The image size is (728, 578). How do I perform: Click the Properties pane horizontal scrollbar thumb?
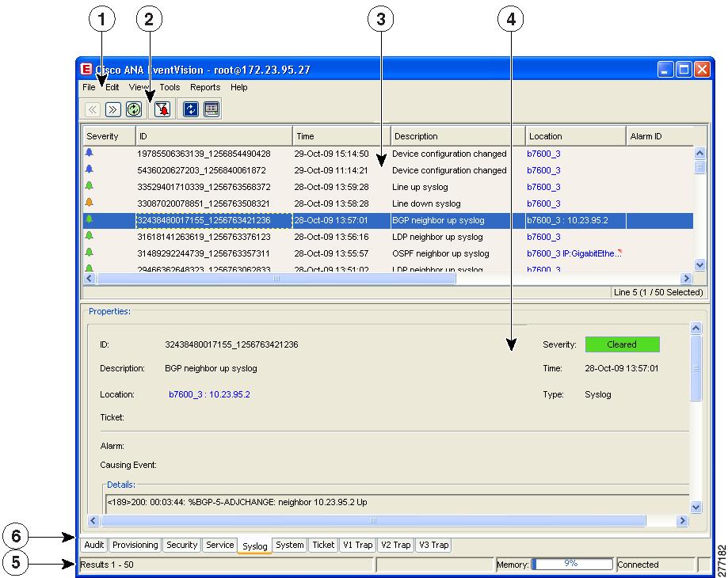point(373,520)
